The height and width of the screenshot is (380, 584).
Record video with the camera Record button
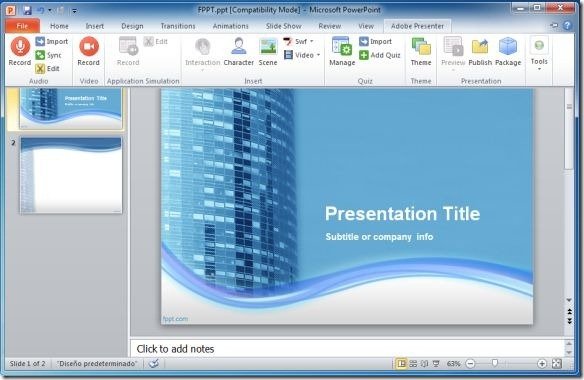click(89, 51)
